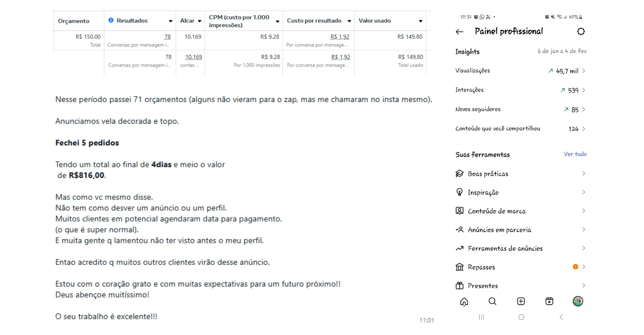Image resolution: width=644 pixels, height=335 pixels.
Task: Open the settings gear icon in Painel profissional
Action: point(581,31)
